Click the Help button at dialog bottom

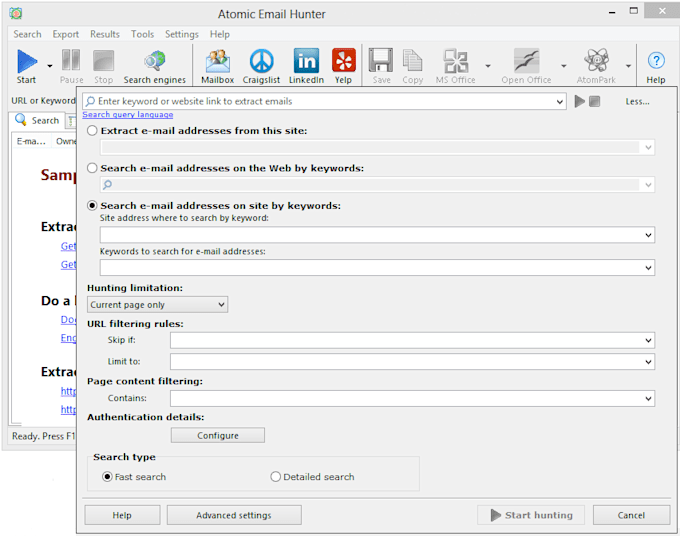click(x=122, y=515)
